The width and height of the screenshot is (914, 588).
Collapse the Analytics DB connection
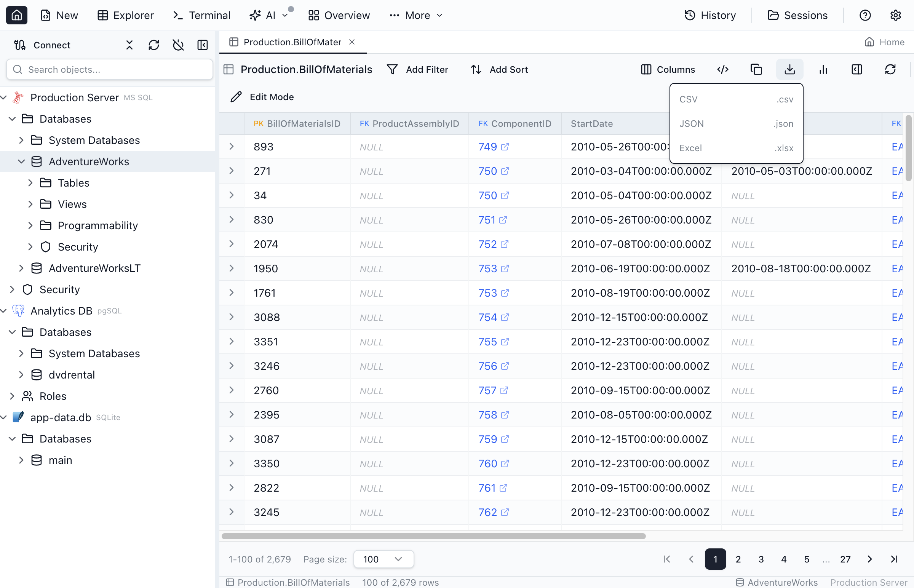coord(3,310)
